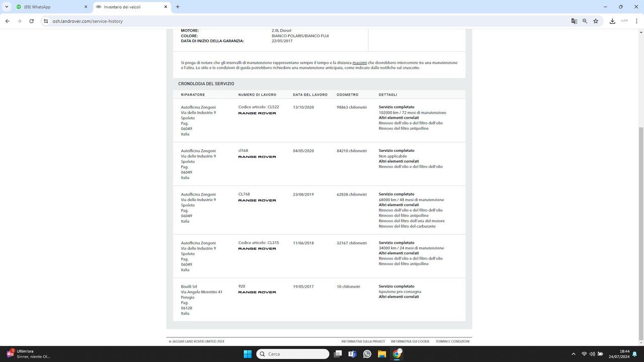Click the taskbar Cerca search box
The height and width of the screenshot is (362, 644).
[x=293, y=354]
